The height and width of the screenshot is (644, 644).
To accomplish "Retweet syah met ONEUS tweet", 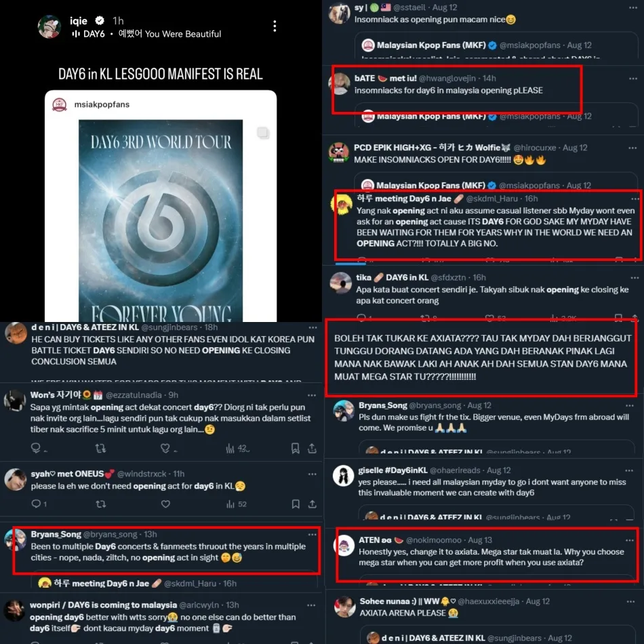I will (x=100, y=504).
